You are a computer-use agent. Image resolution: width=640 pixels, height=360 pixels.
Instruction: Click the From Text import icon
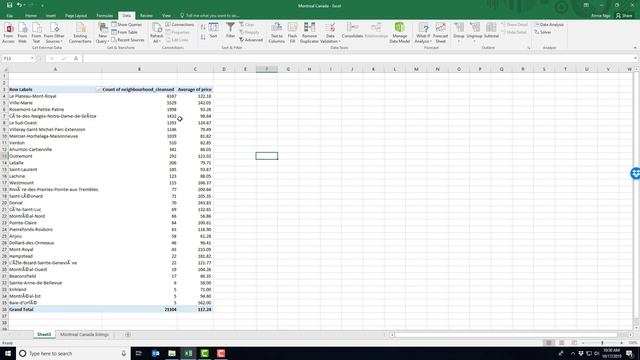point(36,33)
